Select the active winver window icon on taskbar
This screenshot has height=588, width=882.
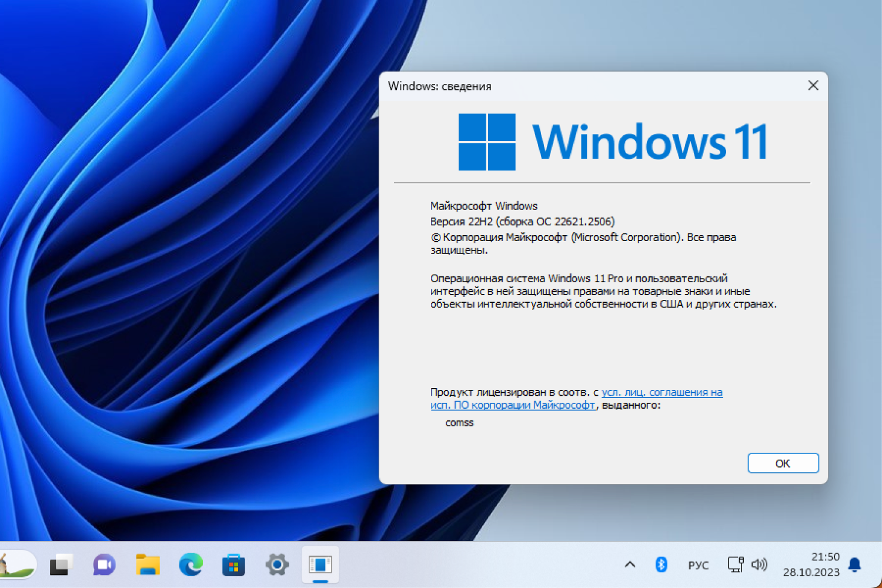(x=319, y=564)
